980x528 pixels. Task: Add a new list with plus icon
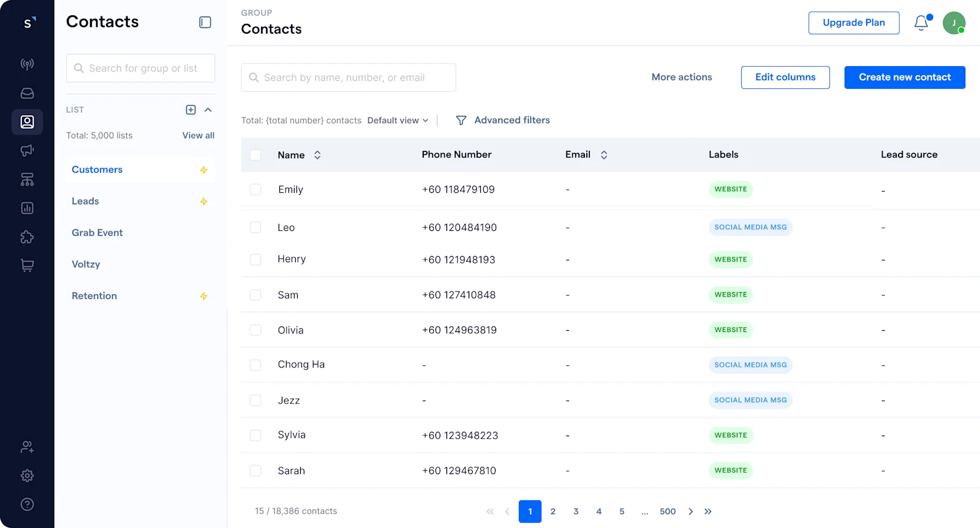click(190, 110)
